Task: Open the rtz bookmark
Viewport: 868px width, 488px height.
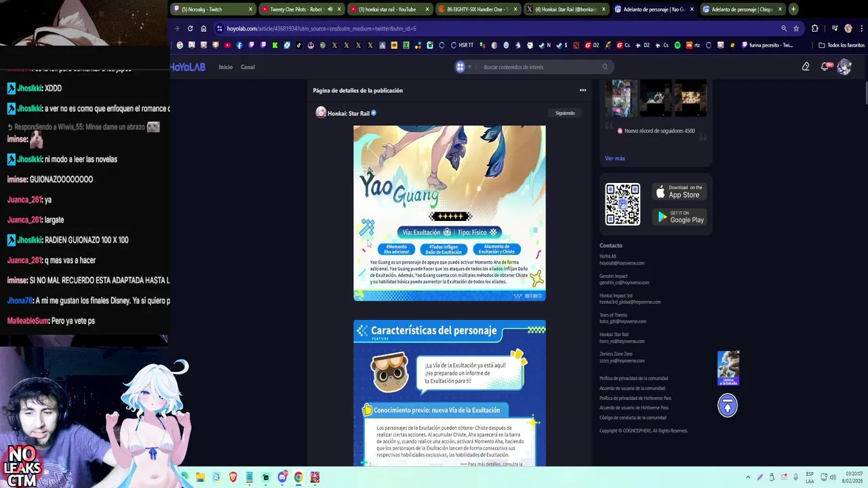Action: 692,45
